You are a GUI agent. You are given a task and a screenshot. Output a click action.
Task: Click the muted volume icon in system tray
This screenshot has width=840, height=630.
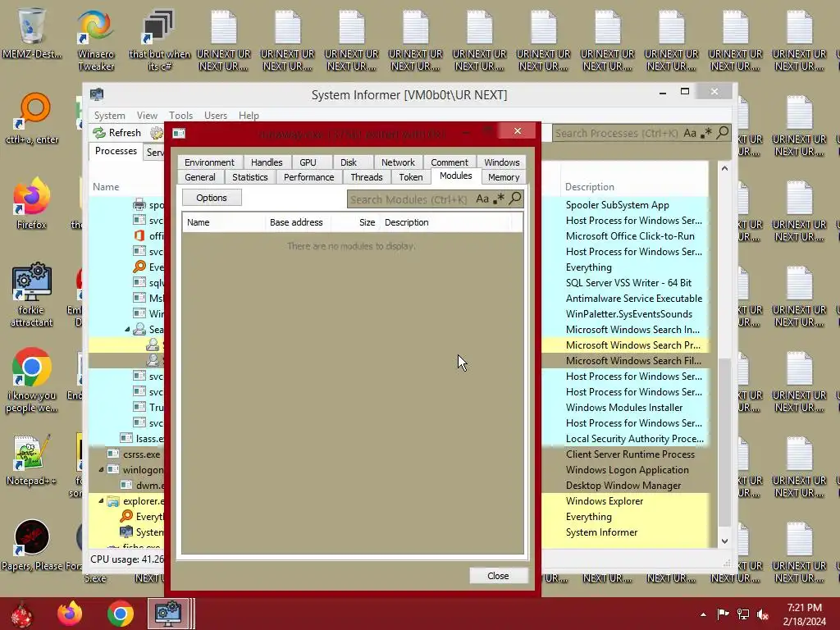pos(762,614)
